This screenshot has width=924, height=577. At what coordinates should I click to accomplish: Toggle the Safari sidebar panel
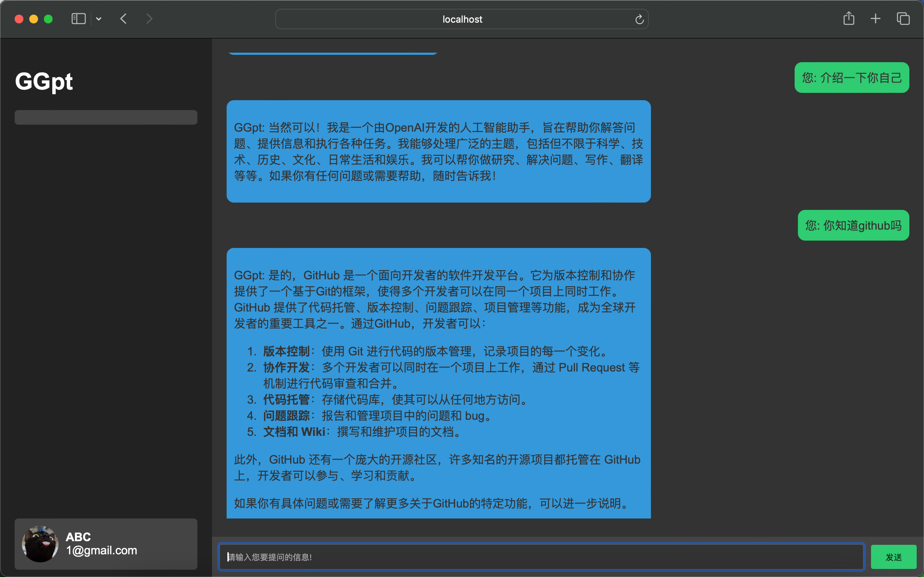(78, 19)
